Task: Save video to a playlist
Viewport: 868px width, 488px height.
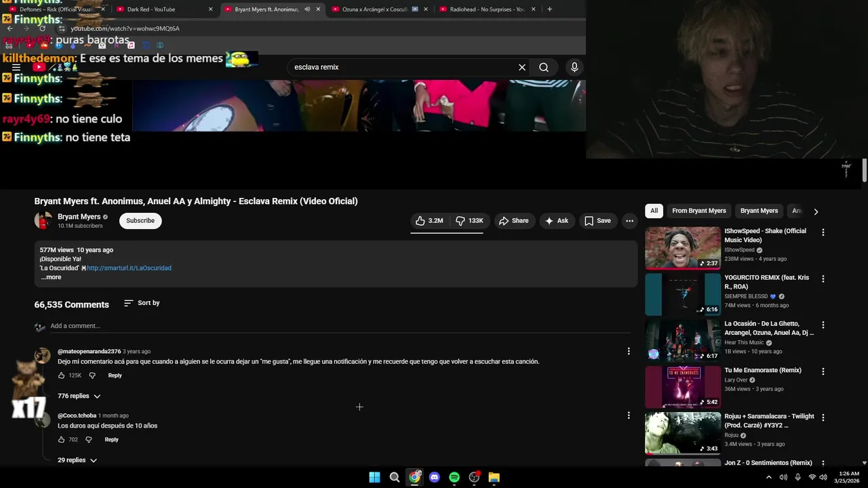Action: pyautogui.click(x=597, y=220)
